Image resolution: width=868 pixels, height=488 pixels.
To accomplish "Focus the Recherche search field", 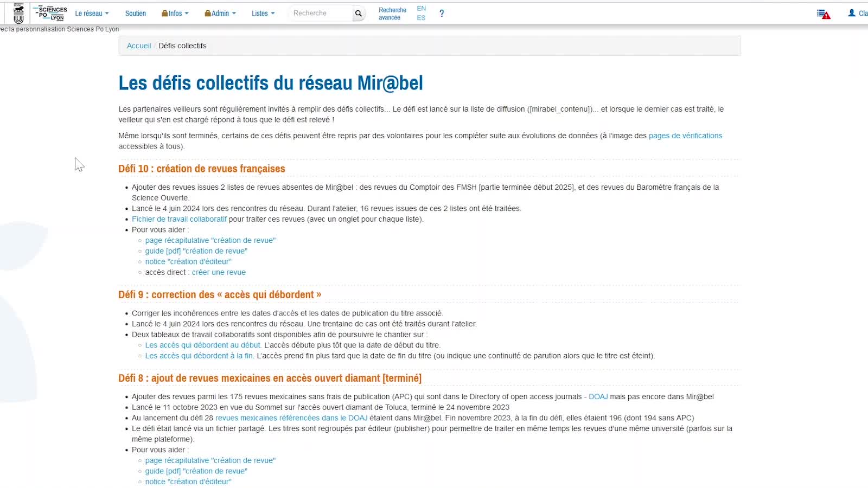I will click(x=320, y=14).
